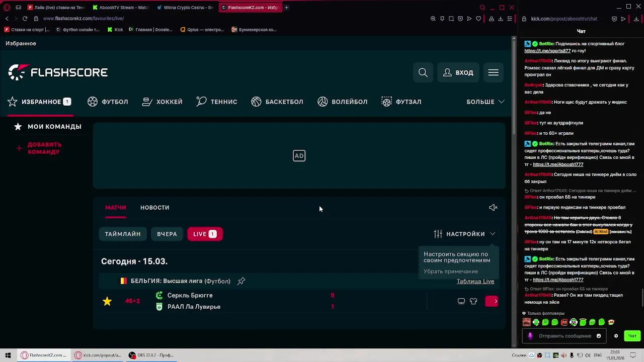Click the Flashscore logo

[58, 72]
